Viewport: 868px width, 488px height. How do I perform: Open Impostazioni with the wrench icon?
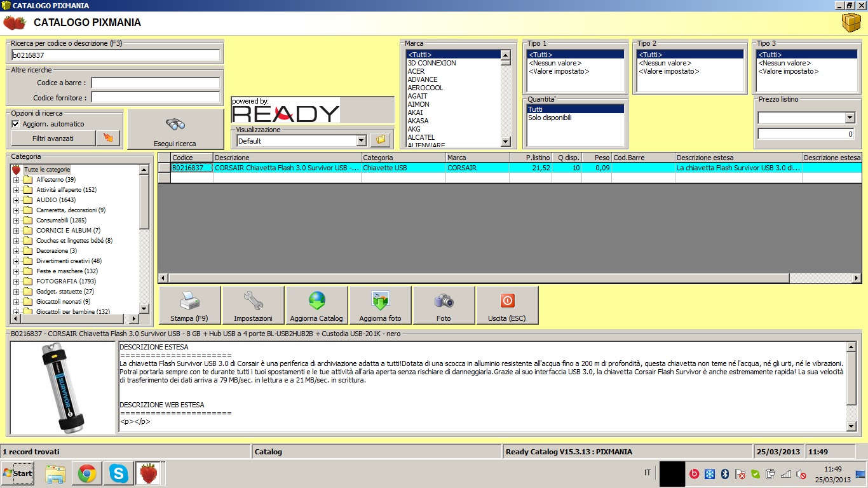pyautogui.click(x=253, y=301)
